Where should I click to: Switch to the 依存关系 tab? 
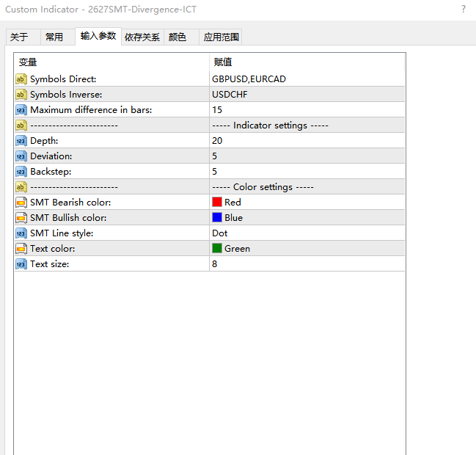click(142, 37)
